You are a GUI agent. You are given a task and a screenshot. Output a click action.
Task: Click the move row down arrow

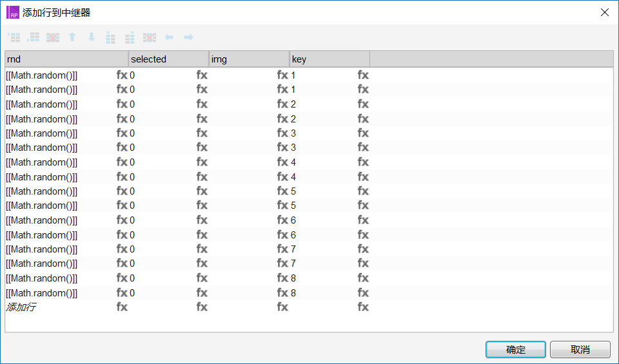pos(92,37)
